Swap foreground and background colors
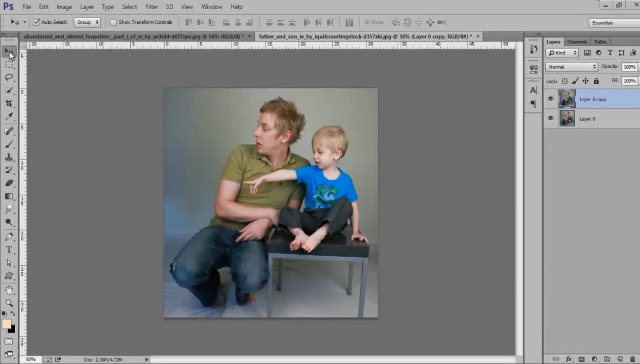 tap(13, 314)
